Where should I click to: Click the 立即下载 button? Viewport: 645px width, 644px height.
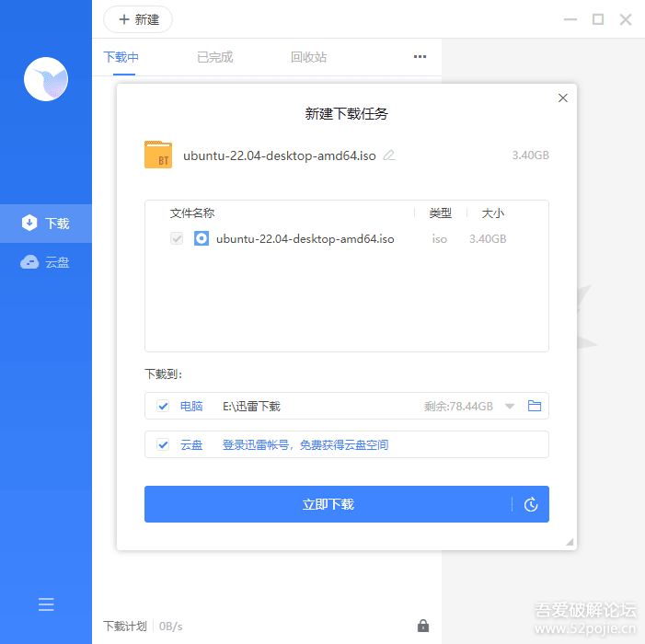click(x=328, y=504)
